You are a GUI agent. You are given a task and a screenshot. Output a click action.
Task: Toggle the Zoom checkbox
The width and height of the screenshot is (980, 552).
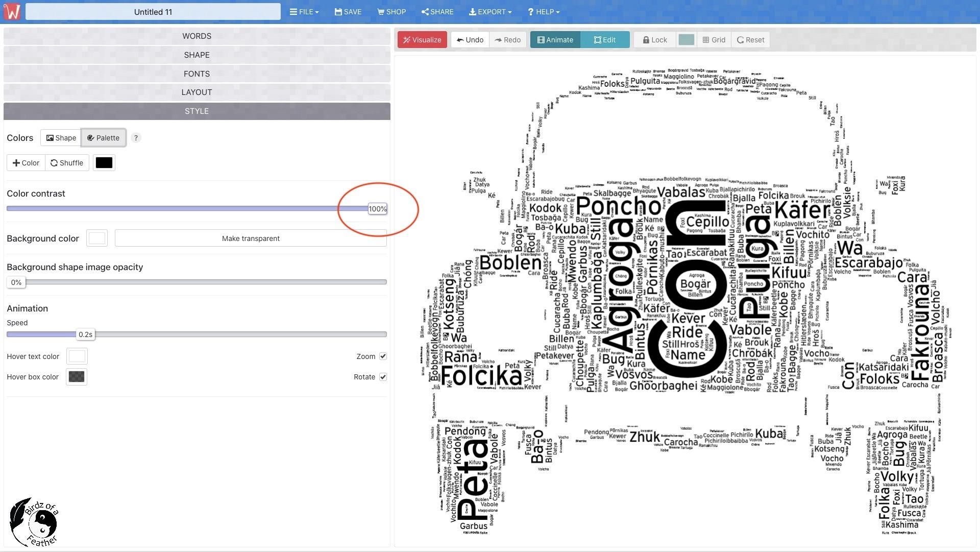click(x=383, y=356)
